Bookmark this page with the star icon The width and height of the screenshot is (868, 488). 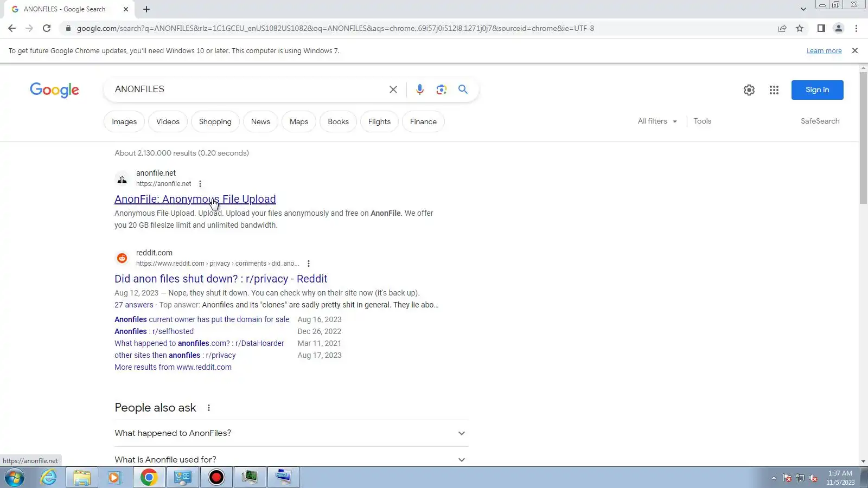800,28
